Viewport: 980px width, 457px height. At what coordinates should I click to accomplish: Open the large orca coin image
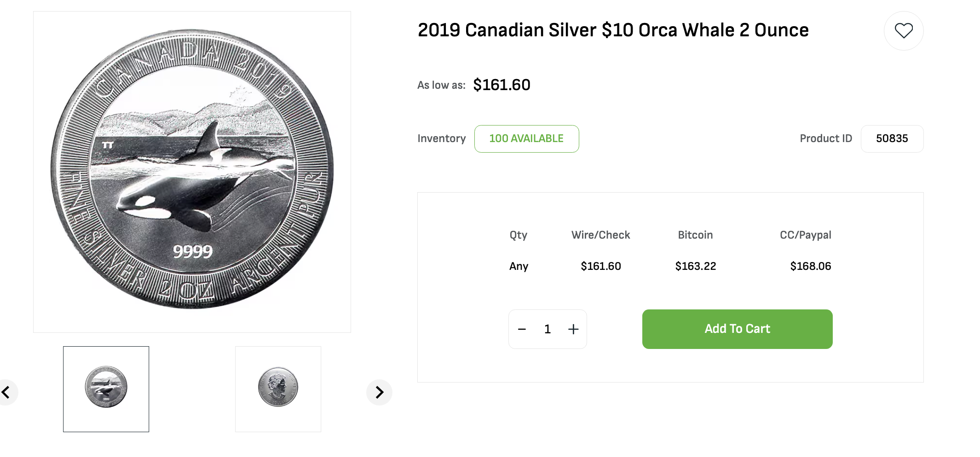tap(192, 171)
